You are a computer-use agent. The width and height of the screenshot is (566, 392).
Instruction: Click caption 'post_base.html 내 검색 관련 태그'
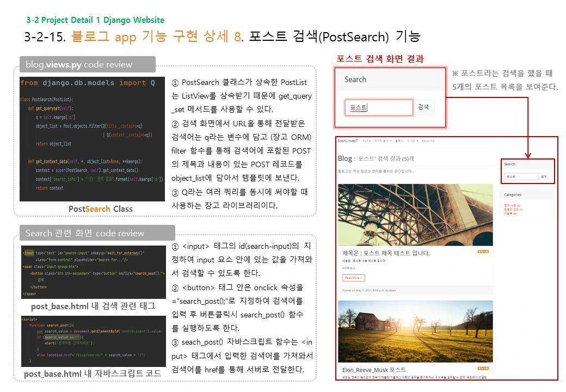[x=93, y=306]
